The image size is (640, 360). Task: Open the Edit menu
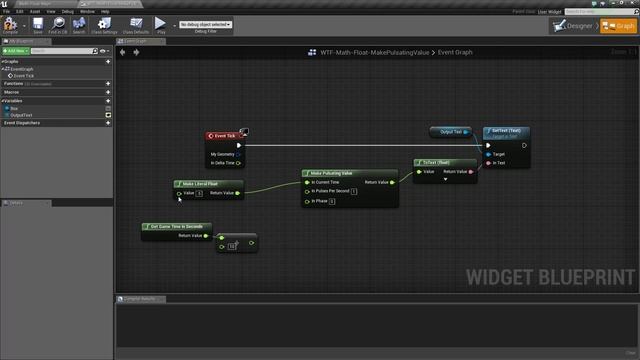point(20,11)
